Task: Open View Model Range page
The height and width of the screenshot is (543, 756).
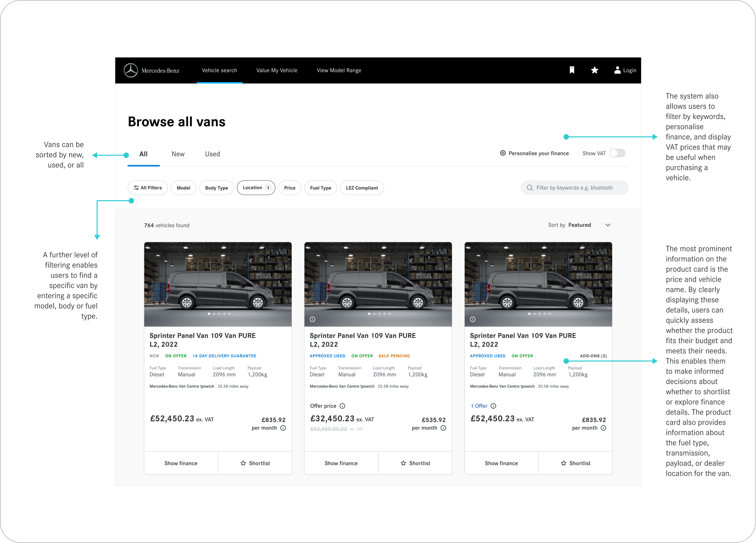Action: [339, 70]
